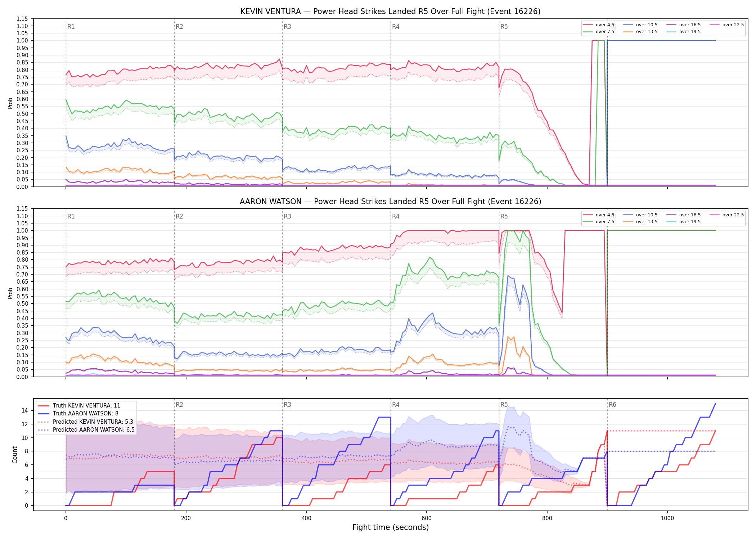Viewport: 756px width, 540px height.
Task: Click R1 round marker in Kevin Ventura chart
Action: tap(71, 27)
